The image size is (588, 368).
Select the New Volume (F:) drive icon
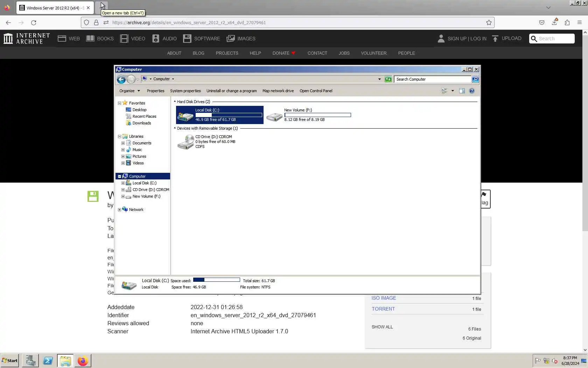click(274, 116)
